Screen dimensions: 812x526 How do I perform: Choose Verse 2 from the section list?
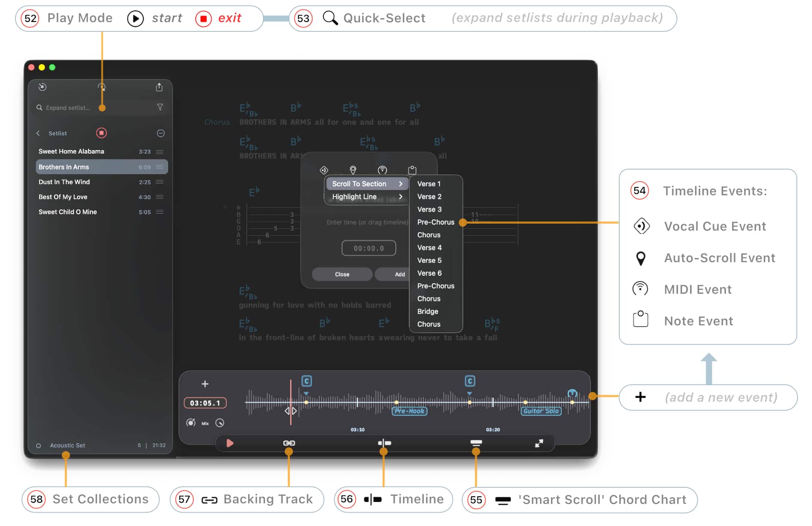429,197
